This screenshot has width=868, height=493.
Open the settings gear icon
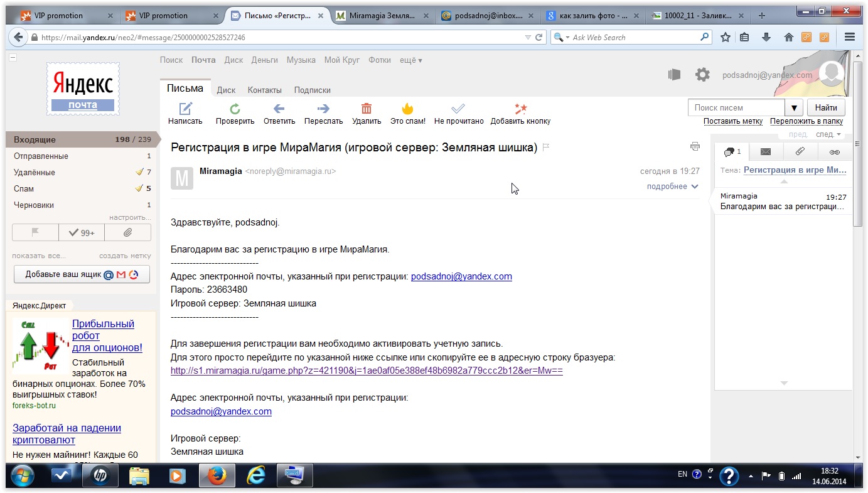[702, 75]
